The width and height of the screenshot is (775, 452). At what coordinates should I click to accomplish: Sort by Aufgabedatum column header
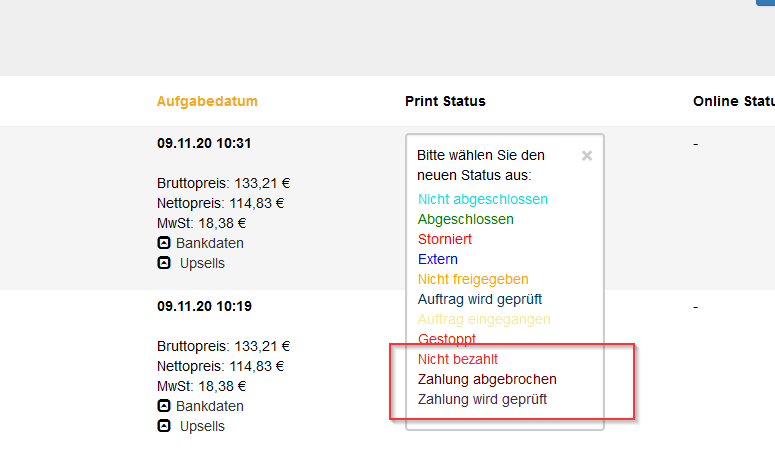point(207,101)
